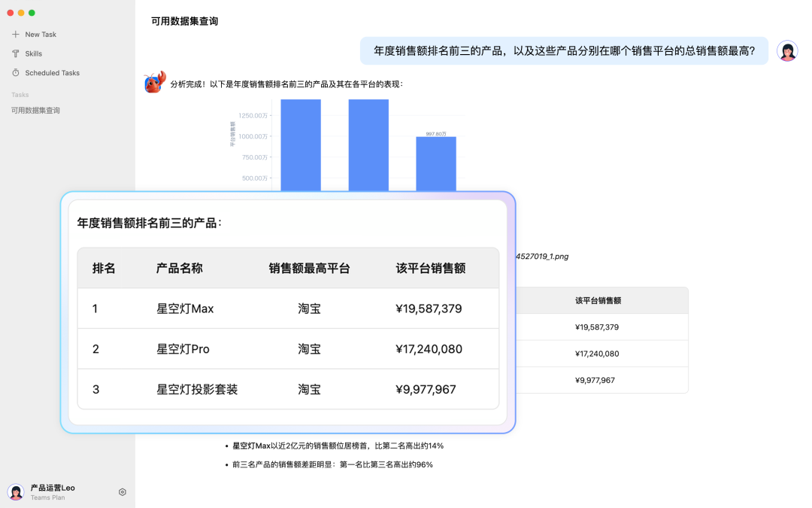Click the Teams Plan label
This screenshot has width=812, height=508.
47,497
